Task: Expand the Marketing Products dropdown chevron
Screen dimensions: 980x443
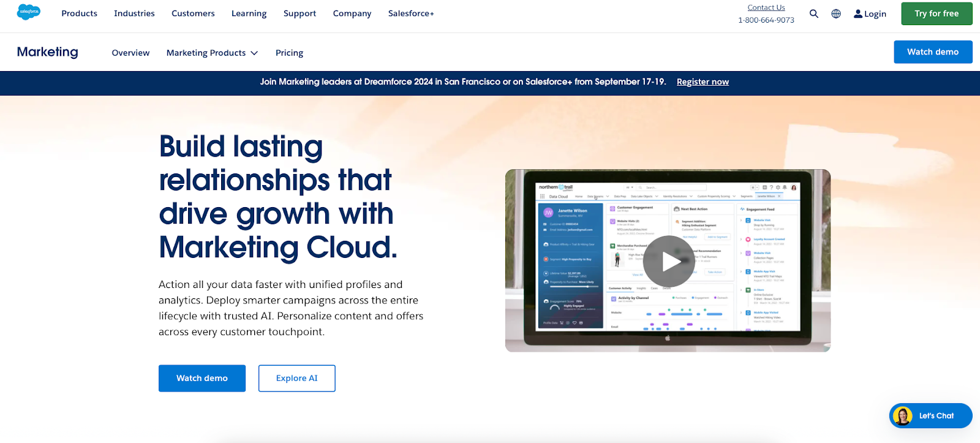Action: (x=254, y=53)
